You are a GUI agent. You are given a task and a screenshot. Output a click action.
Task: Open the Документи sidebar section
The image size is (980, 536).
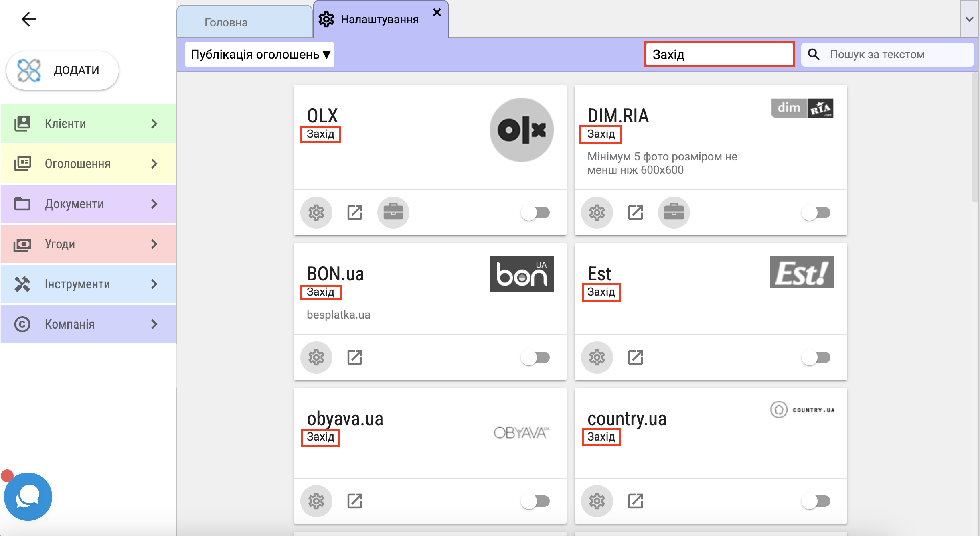click(88, 204)
